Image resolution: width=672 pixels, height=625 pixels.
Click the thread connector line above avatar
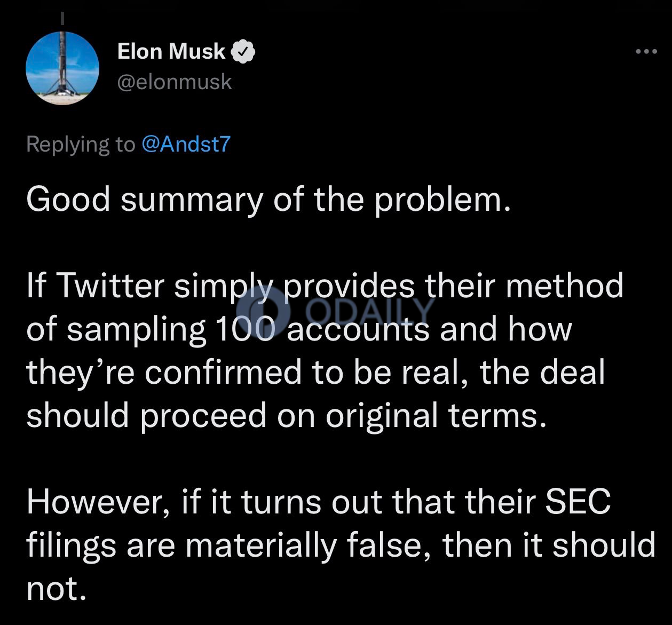click(x=62, y=18)
